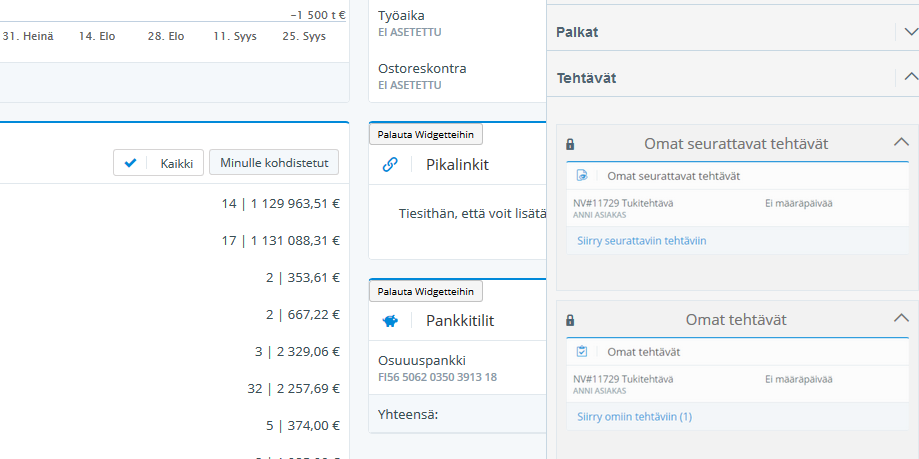
Task: Click the Omat tehtävät clipboard icon
Action: coord(582,352)
